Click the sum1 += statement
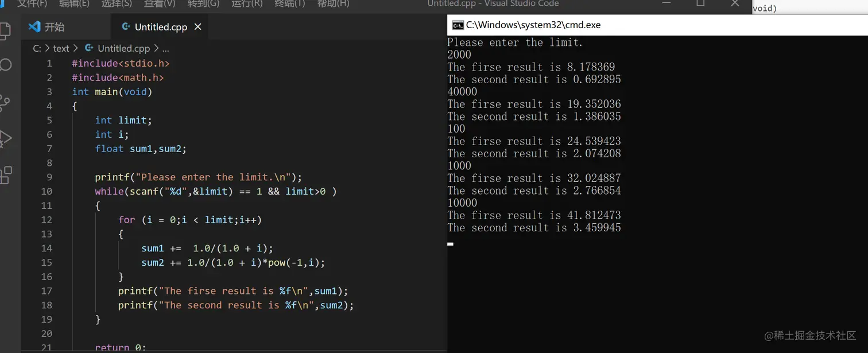The image size is (868, 353). [207, 248]
